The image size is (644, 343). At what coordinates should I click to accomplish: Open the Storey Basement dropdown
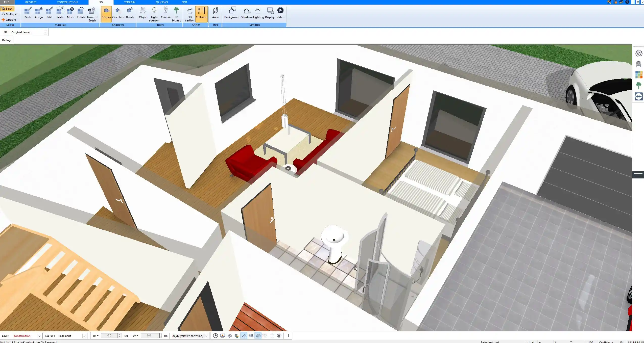pyautogui.click(x=84, y=336)
